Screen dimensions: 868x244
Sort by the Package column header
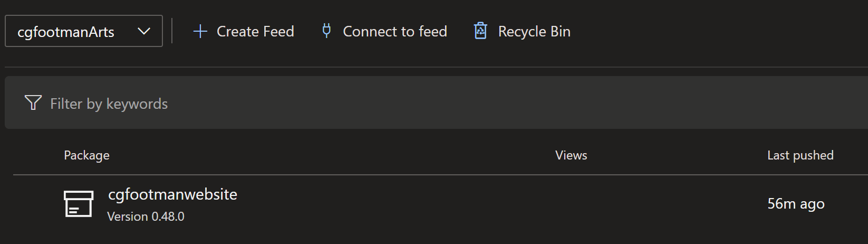point(86,155)
